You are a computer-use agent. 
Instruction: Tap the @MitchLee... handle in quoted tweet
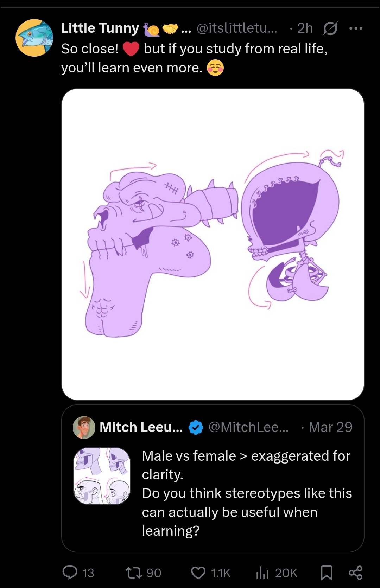click(248, 427)
